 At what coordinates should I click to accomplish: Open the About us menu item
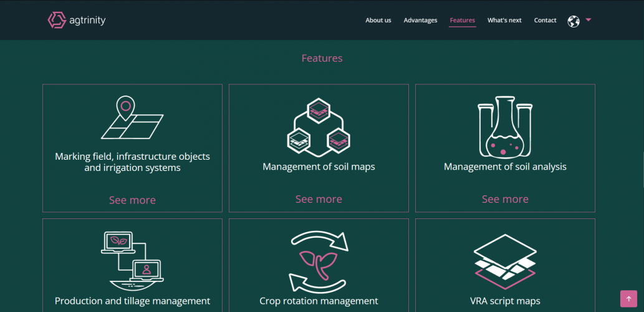tap(378, 20)
